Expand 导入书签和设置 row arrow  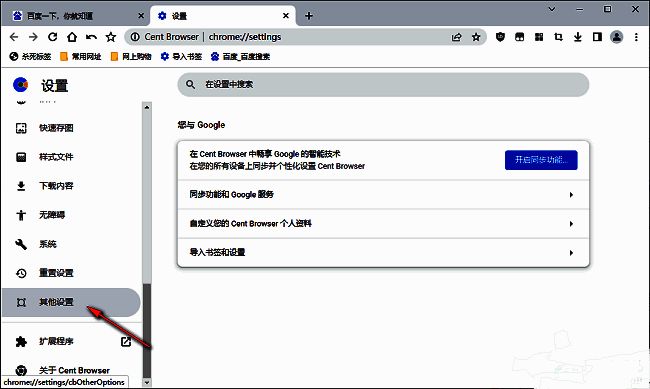point(571,253)
